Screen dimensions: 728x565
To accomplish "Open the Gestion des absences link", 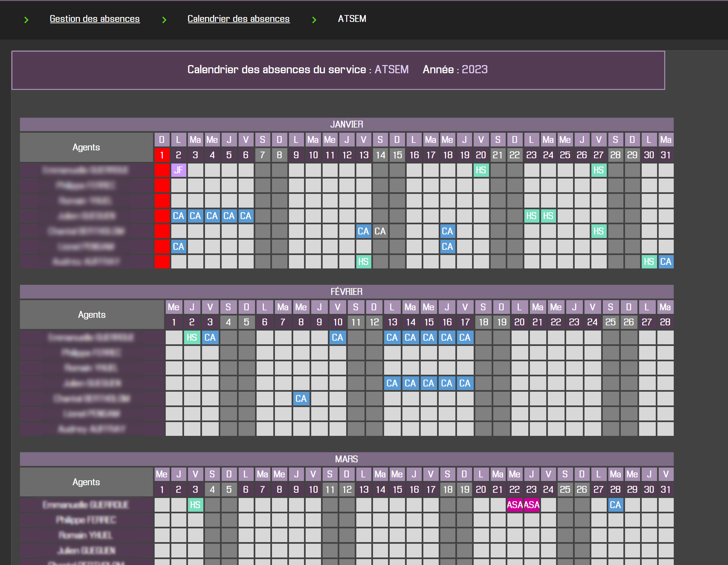I will (x=95, y=19).
